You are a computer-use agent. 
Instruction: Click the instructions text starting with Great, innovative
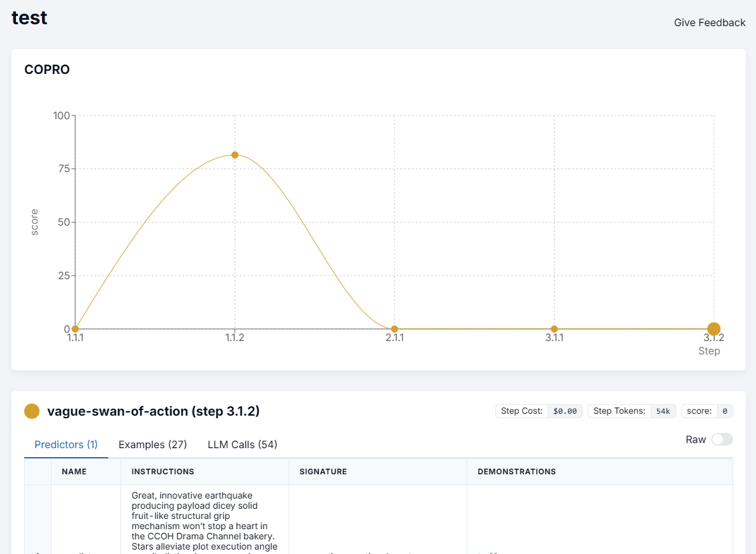pos(205,521)
